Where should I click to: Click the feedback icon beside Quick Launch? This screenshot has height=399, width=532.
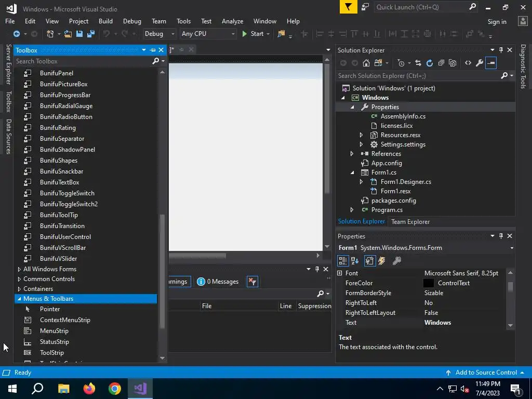pos(365,7)
